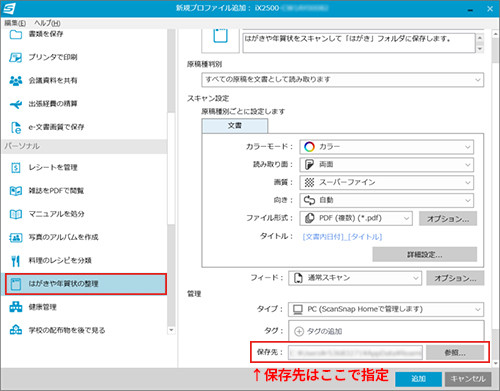Click the 健康管理 icon
The image size is (500, 391).
tap(16, 307)
